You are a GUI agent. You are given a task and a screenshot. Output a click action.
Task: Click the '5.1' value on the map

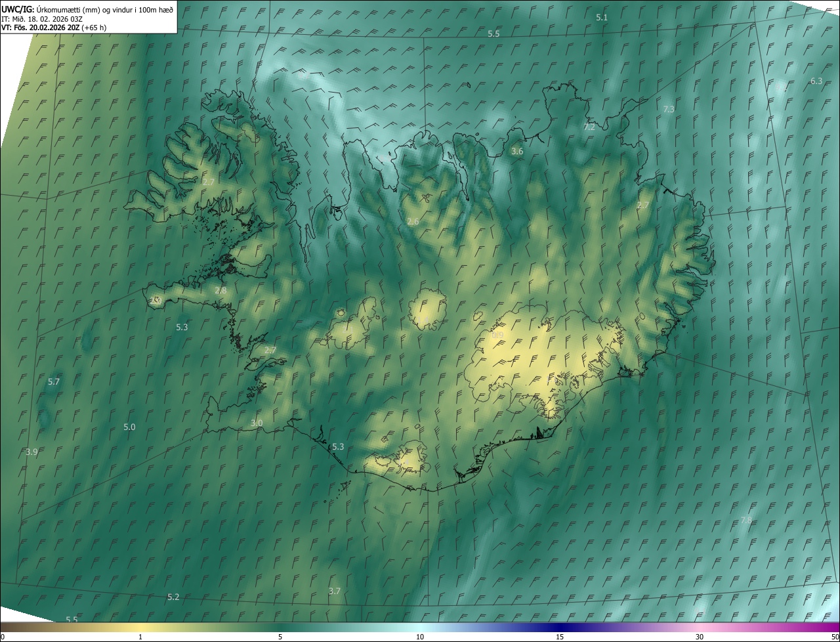coord(602,17)
